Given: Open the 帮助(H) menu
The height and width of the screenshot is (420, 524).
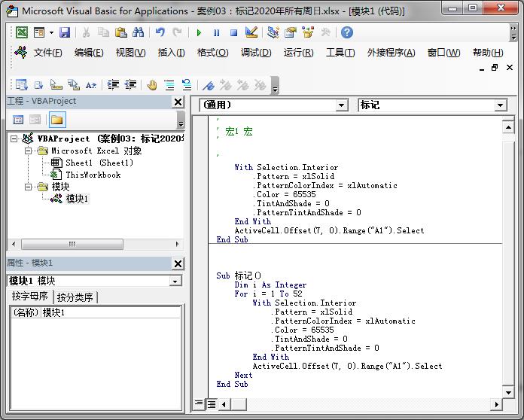Looking at the screenshot, I should pos(488,53).
